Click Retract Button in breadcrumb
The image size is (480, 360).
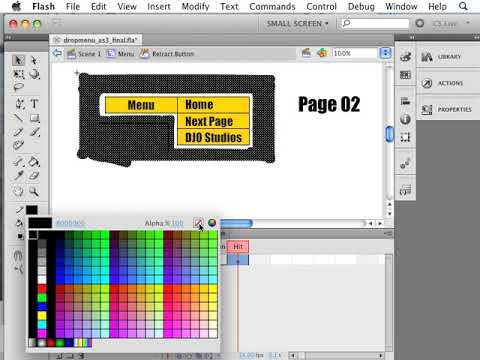pyautogui.click(x=167, y=54)
